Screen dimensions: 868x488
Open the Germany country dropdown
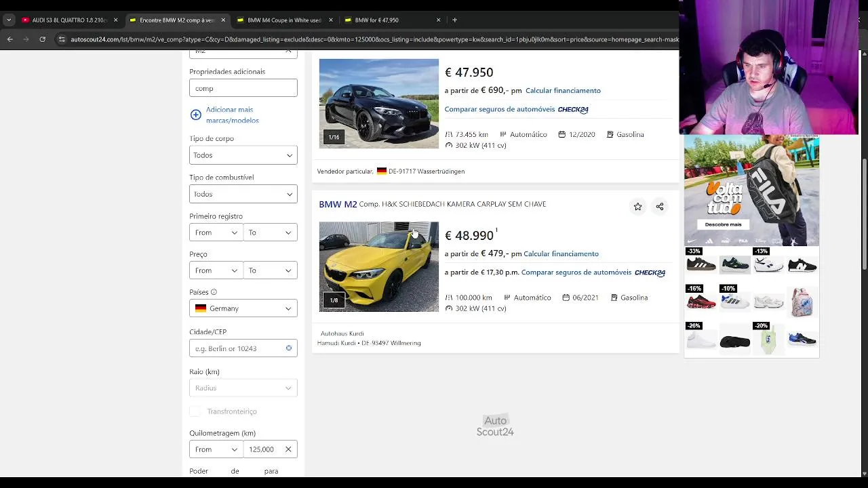(243, 308)
